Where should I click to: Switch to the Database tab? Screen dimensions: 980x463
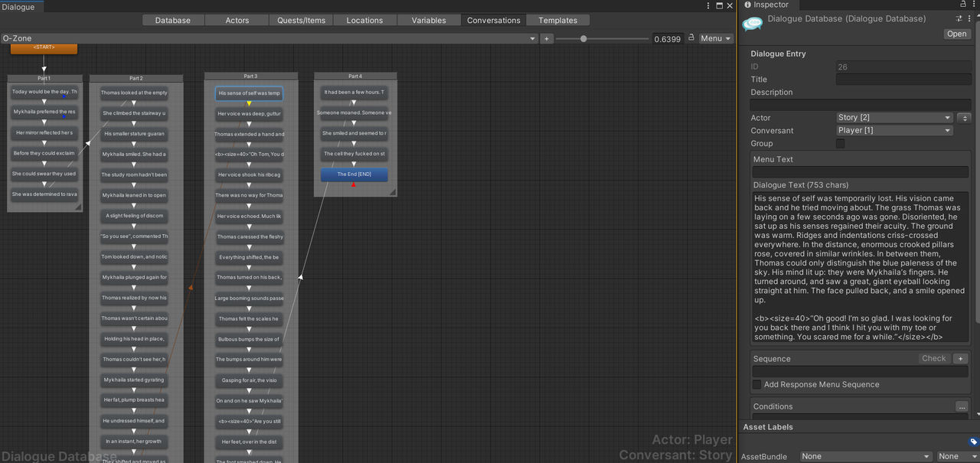(173, 20)
